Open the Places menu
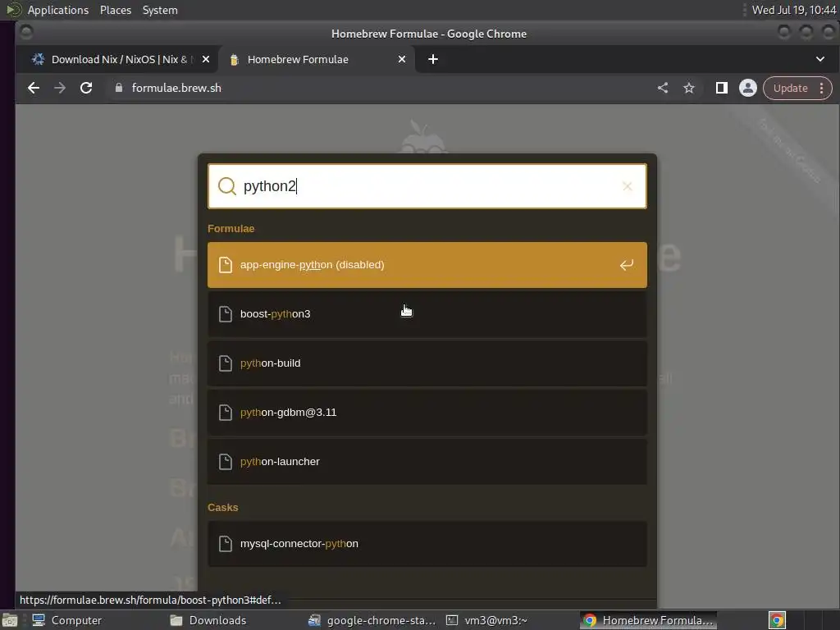840x630 pixels. point(116,10)
